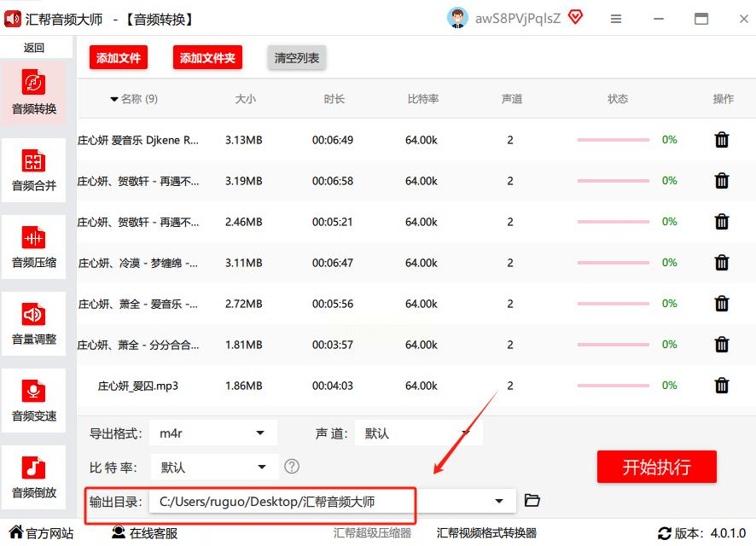The width and height of the screenshot is (756, 546).
Task: Switch to 音频变速 speed change tool
Action: click(34, 400)
